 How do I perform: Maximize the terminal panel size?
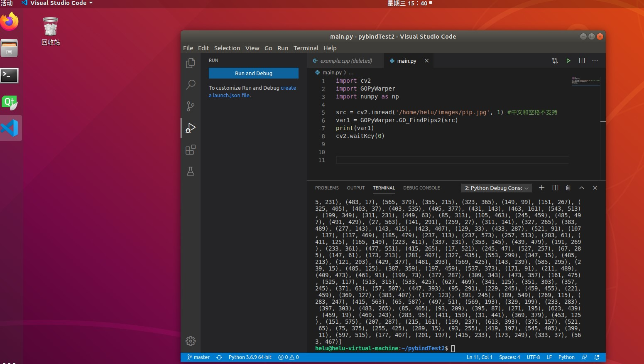(x=582, y=188)
